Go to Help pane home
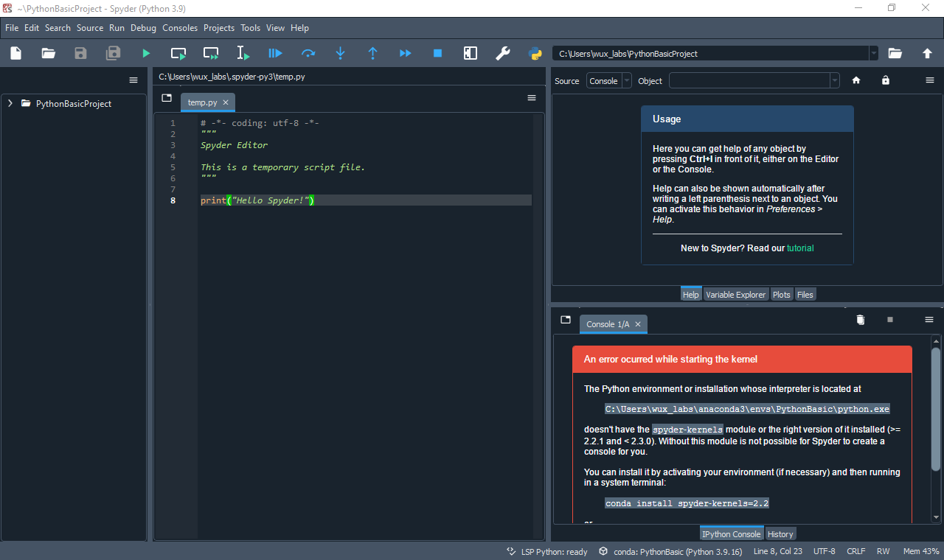 (x=856, y=80)
